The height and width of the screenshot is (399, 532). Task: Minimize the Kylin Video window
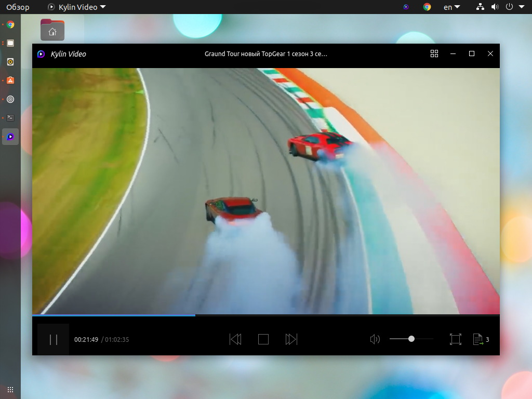453,54
